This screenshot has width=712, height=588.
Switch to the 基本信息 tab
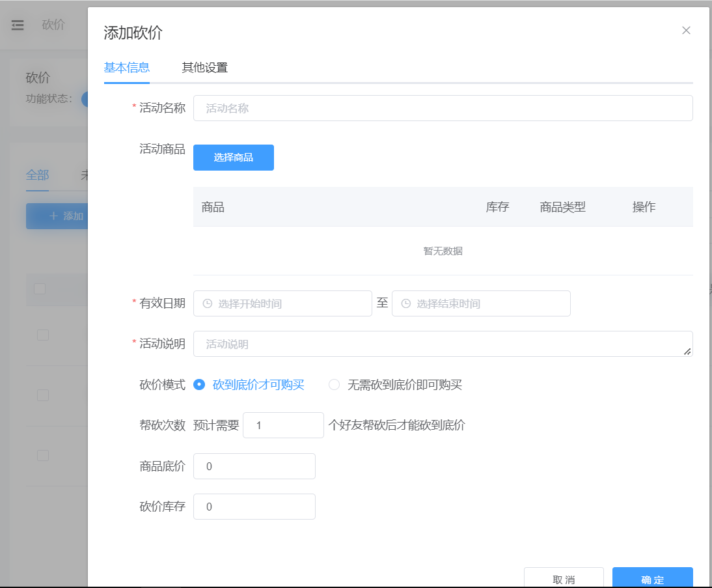click(127, 68)
